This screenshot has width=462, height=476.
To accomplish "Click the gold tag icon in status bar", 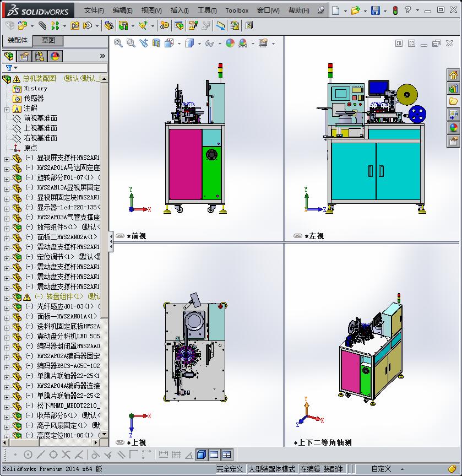I will [452, 469].
